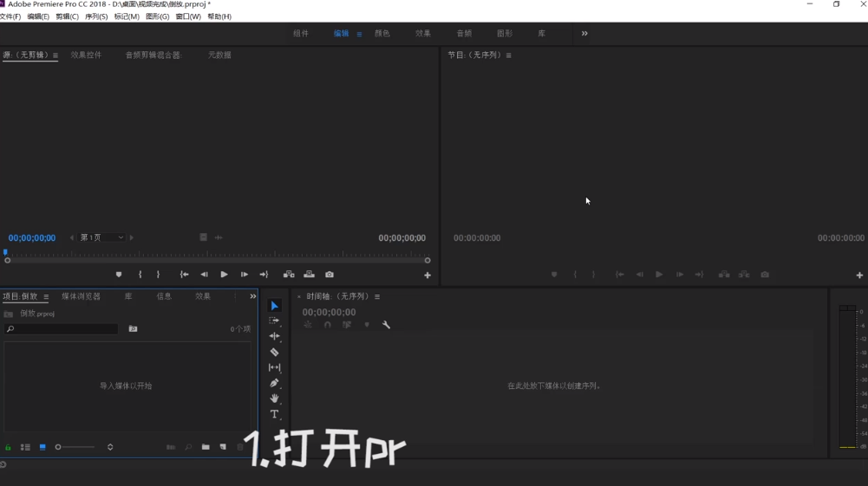Select the Slip tool

[275, 367]
